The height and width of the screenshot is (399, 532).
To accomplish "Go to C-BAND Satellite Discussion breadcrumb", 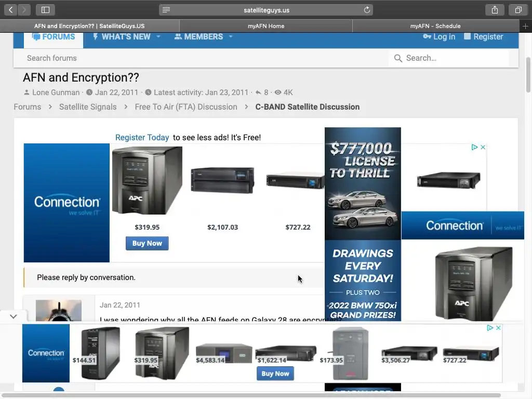I will tap(308, 107).
